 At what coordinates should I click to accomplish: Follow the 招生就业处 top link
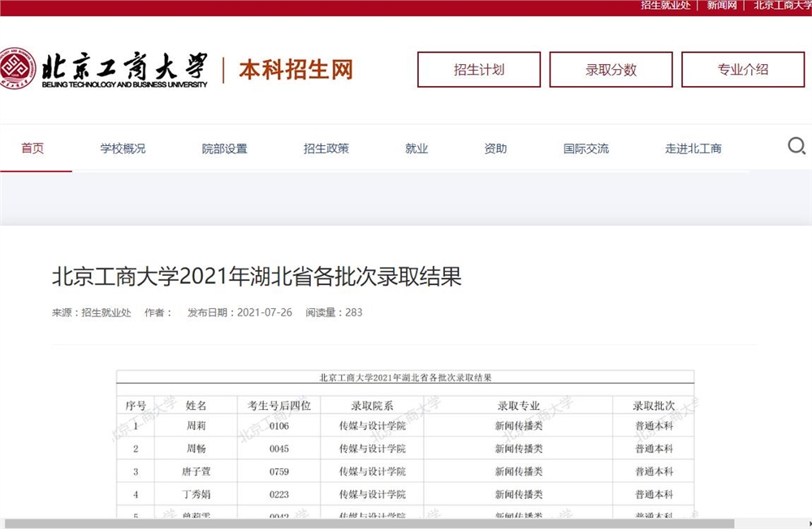coord(666,5)
